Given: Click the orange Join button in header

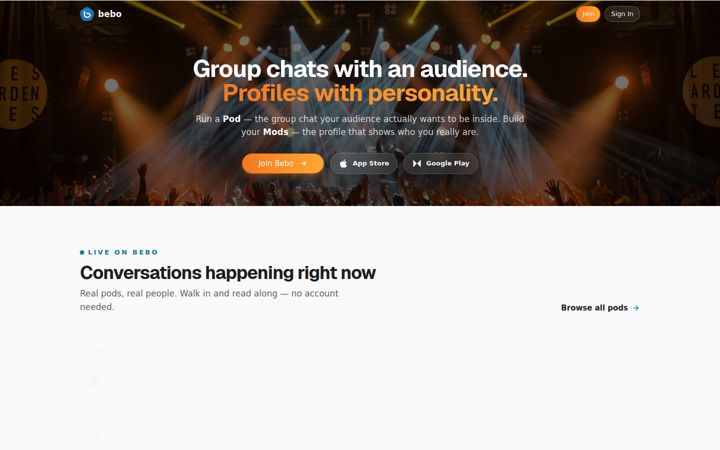Looking at the screenshot, I should [x=588, y=14].
